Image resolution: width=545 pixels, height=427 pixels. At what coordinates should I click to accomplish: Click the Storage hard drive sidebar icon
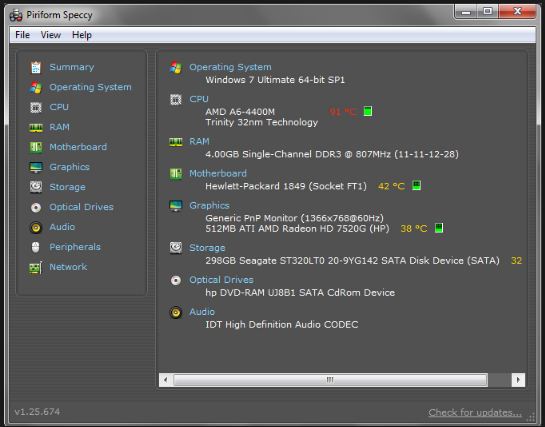pos(36,187)
